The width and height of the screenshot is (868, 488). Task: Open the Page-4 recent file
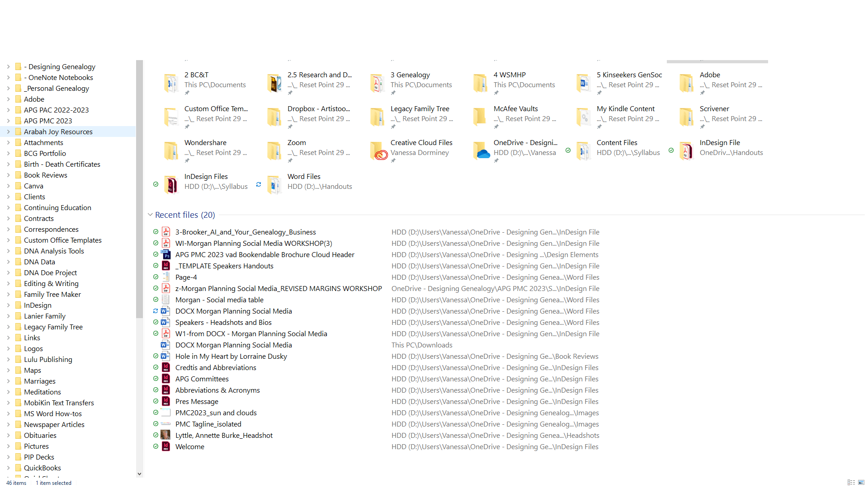(186, 277)
